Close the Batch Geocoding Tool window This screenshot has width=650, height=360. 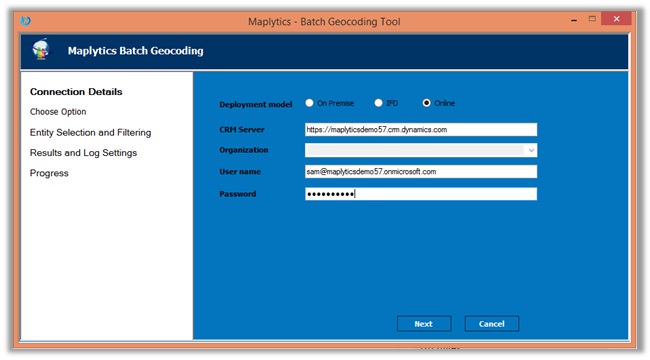[x=616, y=19]
